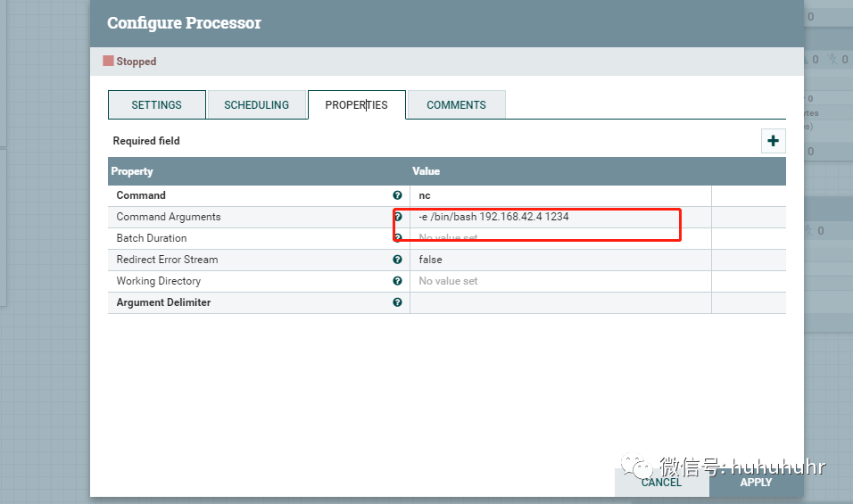The image size is (853, 504).
Task: Select the Batch Duration property name
Action: pos(151,238)
